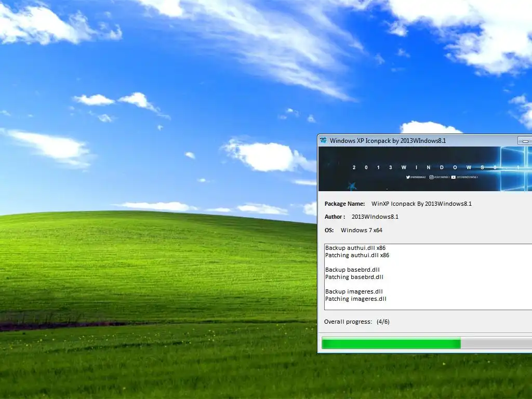
Task: Click the OS value 'Windows 7 x64'
Action: click(x=362, y=230)
